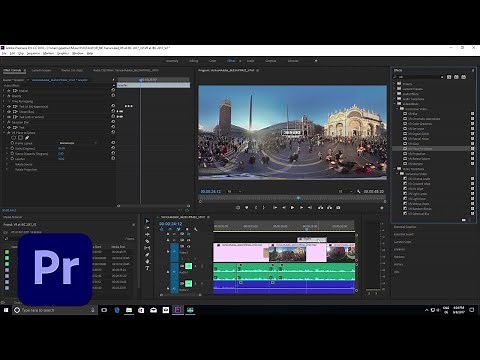The image size is (480, 360).
Task: Expand the Presets folder in Effects
Action: [395, 84]
